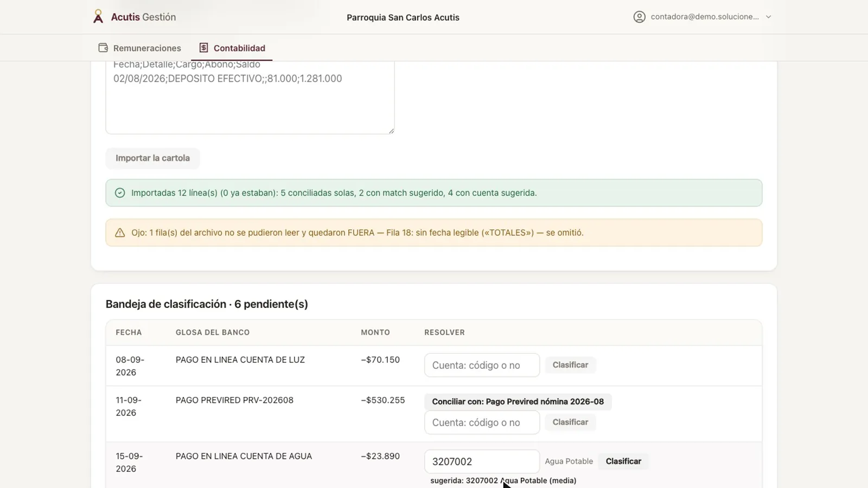
Task: Click the amount −$23.890
Action: (380, 456)
